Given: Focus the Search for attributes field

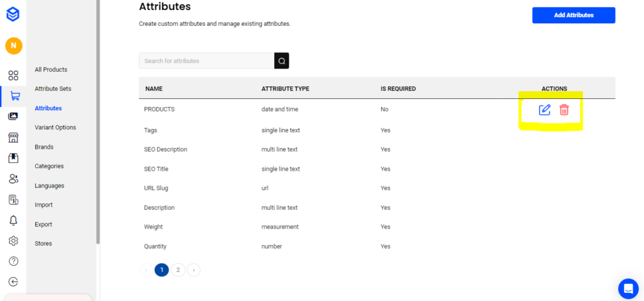Looking at the screenshot, I should pyautogui.click(x=206, y=61).
